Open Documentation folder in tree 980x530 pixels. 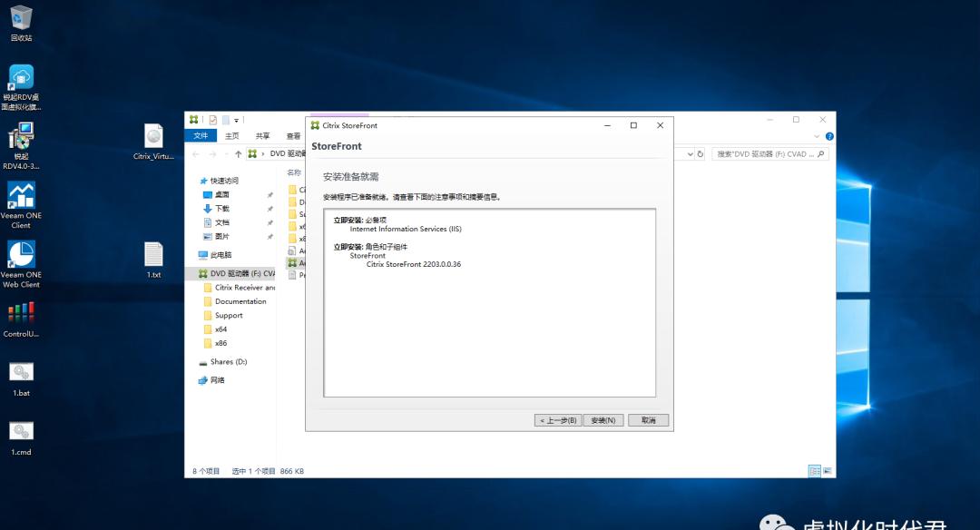coord(240,301)
